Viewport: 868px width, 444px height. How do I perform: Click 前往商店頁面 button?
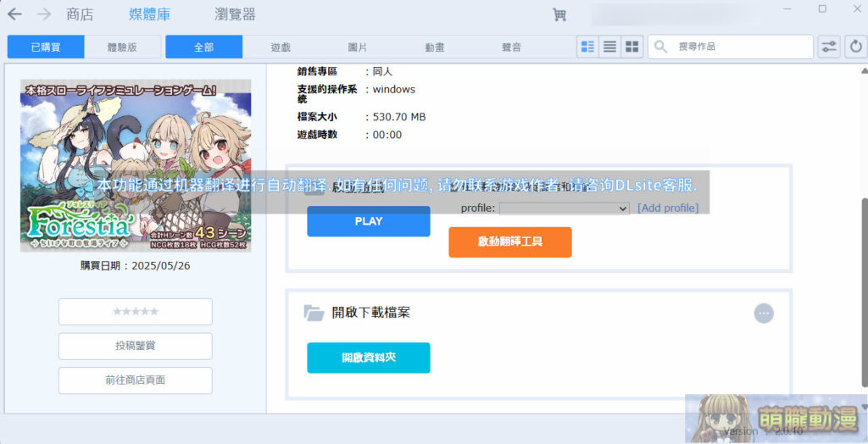(136, 380)
